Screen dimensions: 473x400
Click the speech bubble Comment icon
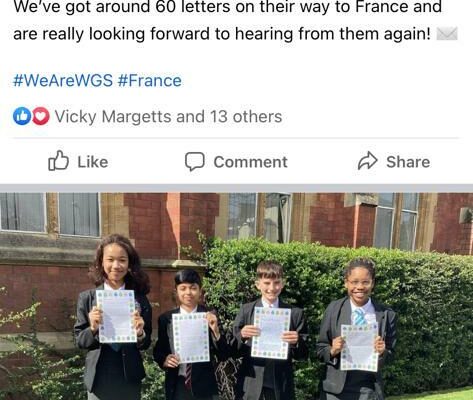pos(195,162)
